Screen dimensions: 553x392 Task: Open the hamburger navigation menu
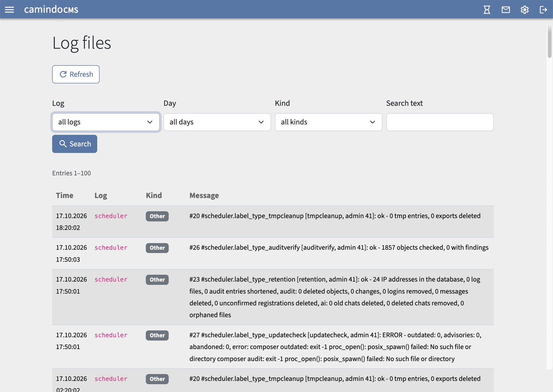pos(9,10)
